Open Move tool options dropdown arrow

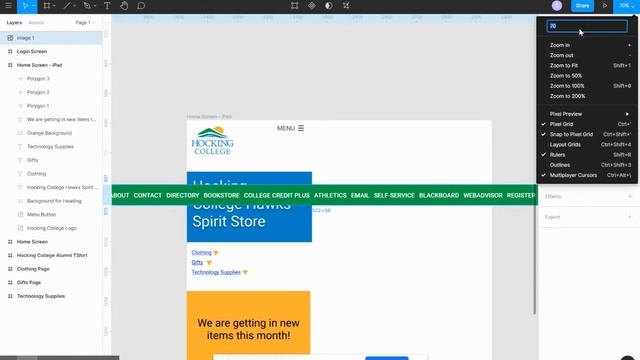[33, 6]
